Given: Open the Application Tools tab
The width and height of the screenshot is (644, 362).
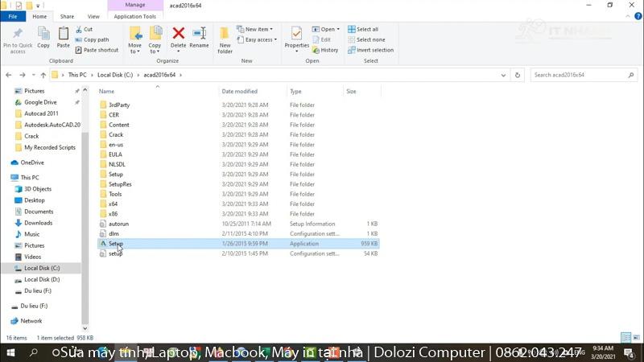Looking at the screenshot, I should (x=134, y=16).
